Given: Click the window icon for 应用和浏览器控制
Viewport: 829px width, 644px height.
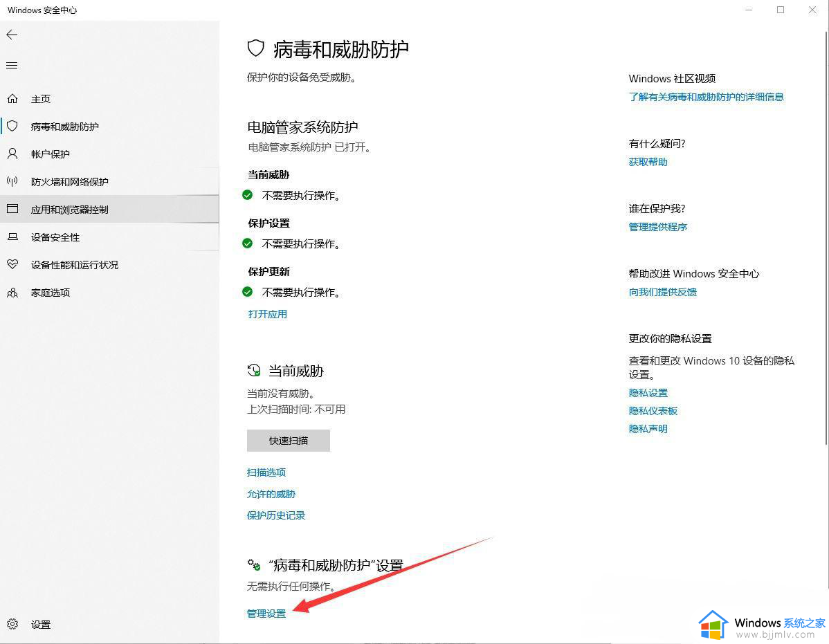Looking at the screenshot, I should pos(12,209).
